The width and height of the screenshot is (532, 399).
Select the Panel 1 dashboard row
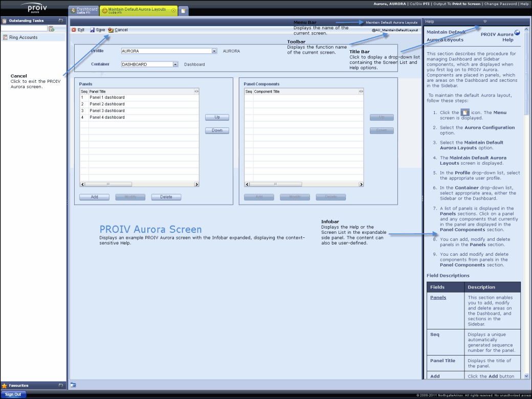(139, 97)
